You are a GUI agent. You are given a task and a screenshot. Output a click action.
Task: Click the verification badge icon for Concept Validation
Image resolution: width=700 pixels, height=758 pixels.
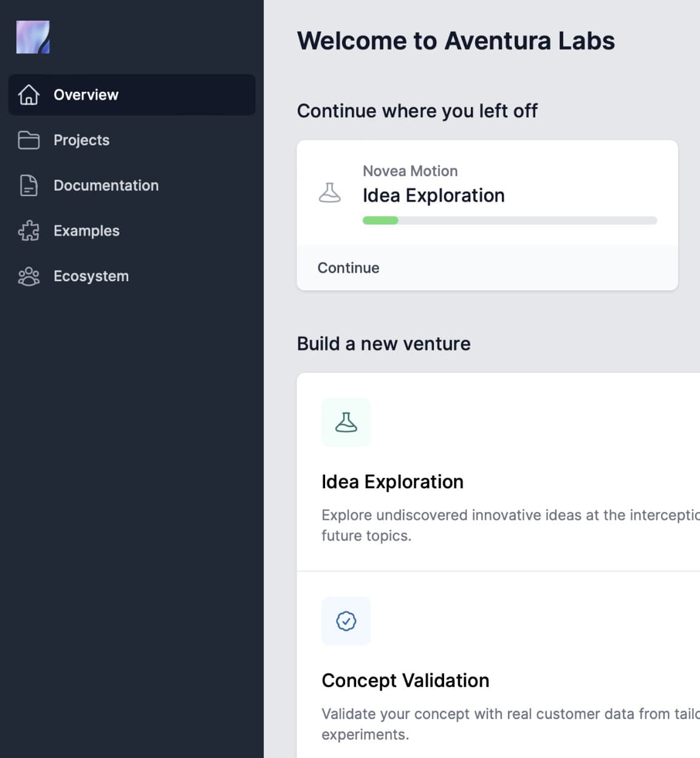tap(346, 620)
